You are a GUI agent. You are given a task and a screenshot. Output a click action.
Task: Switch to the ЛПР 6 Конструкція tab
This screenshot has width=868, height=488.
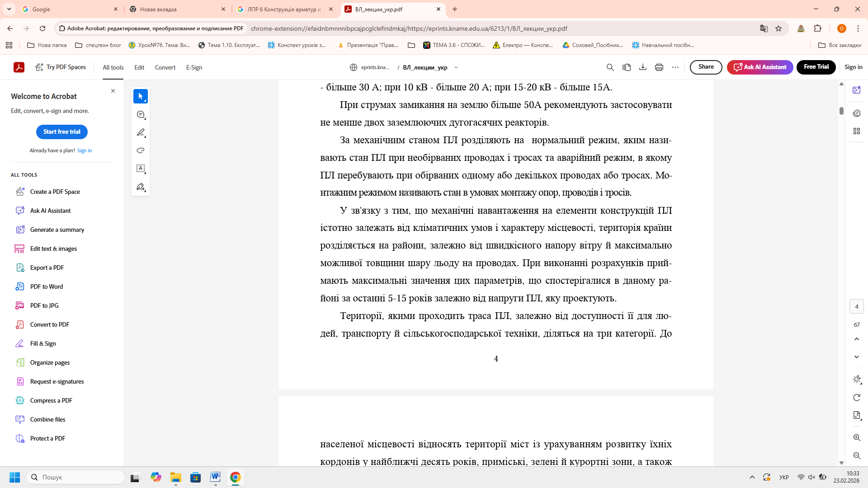285,9
